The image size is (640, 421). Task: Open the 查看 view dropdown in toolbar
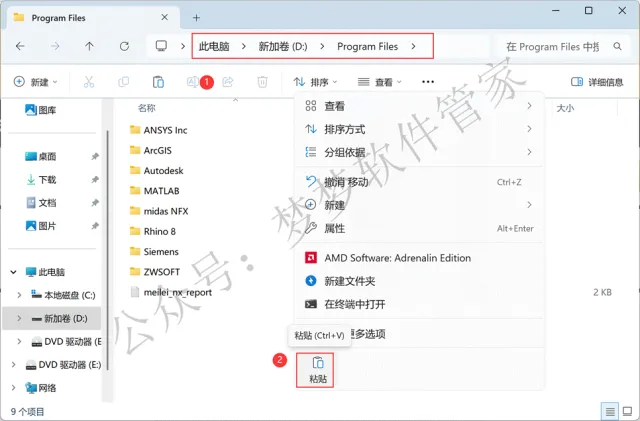click(x=380, y=82)
